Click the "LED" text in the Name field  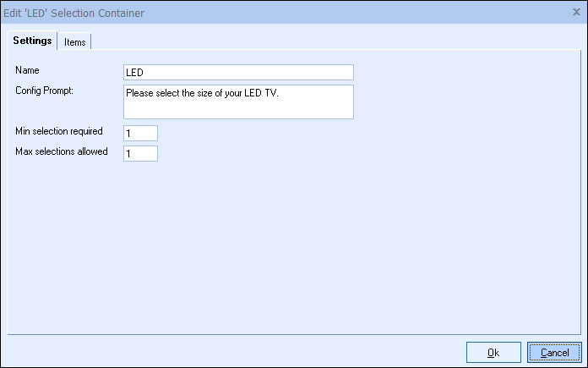(134, 73)
